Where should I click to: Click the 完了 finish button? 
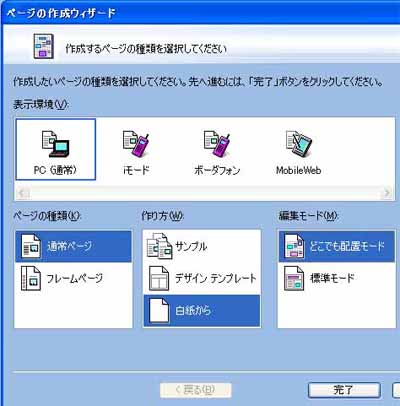344,390
